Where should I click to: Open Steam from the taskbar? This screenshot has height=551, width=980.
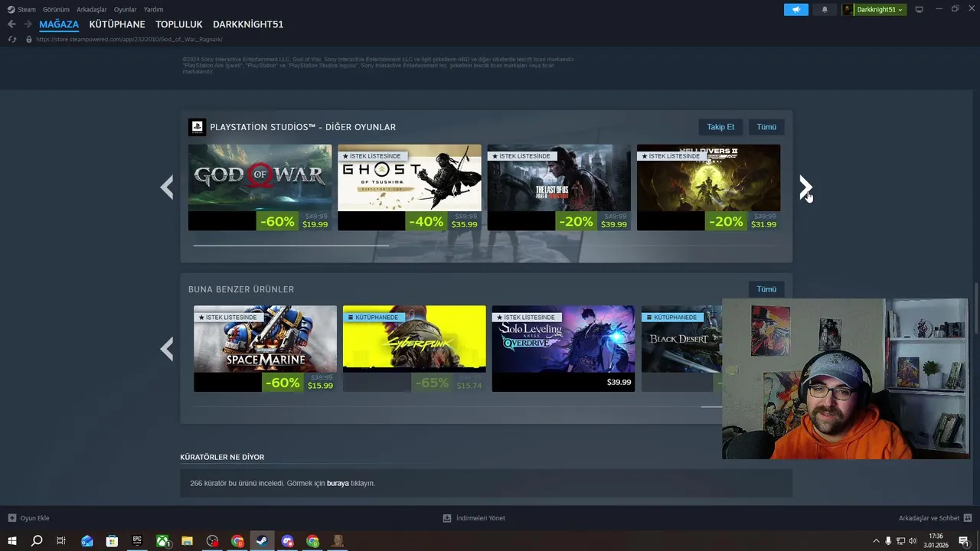263,541
